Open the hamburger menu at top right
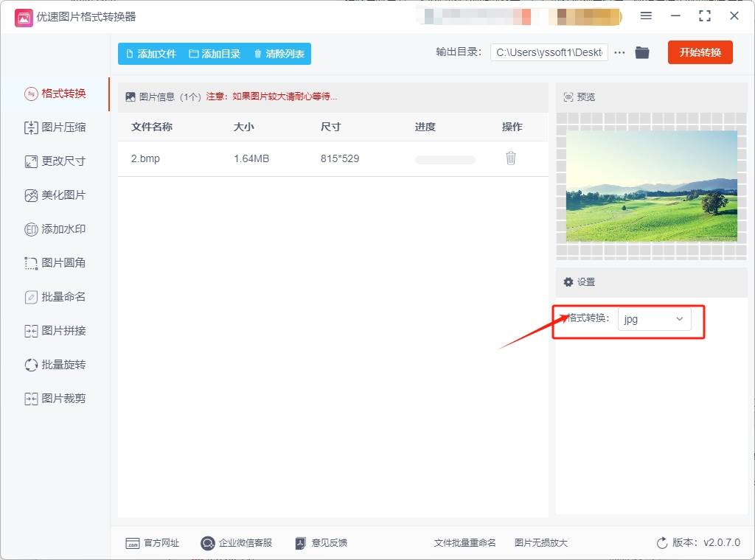The image size is (755, 560). (x=646, y=15)
